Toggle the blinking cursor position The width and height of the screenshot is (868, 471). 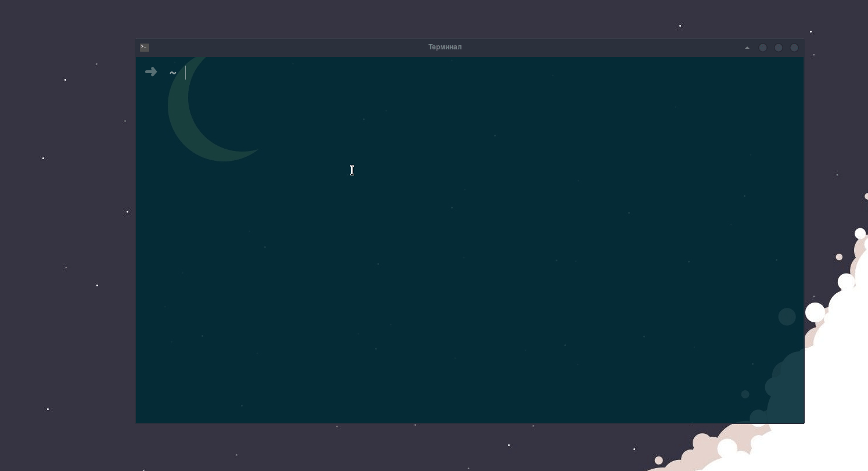[x=185, y=72]
